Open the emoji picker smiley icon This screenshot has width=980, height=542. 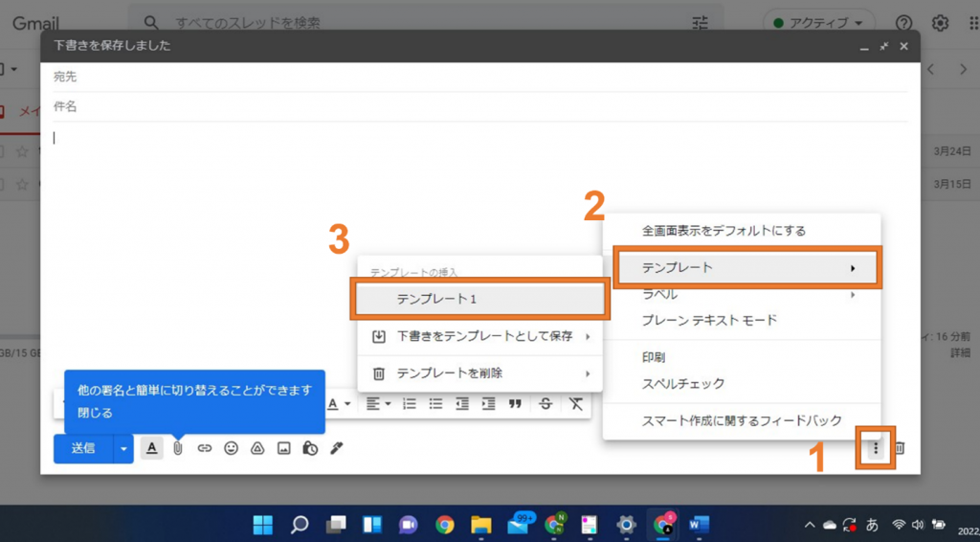tap(232, 448)
